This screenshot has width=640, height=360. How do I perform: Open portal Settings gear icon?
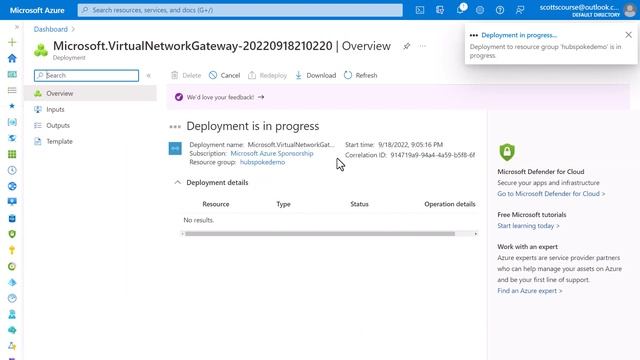click(x=480, y=10)
